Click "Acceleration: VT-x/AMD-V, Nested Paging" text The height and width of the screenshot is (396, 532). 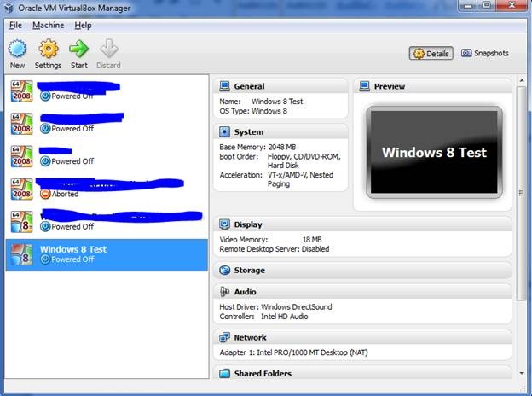click(x=276, y=179)
